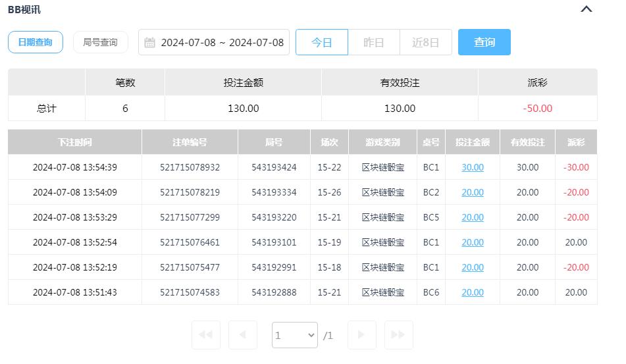Click session 15-18 cell
This screenshot has width=626, height=364.
[329, 267]
